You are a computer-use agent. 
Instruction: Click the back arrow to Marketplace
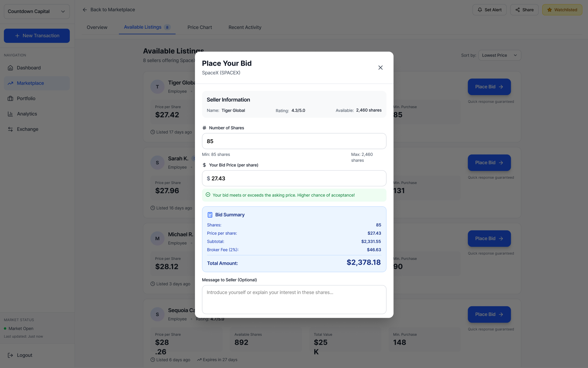tap(84, 9)
